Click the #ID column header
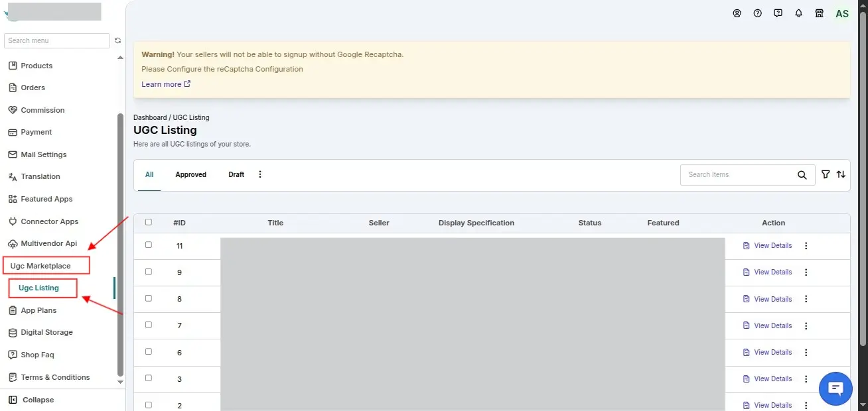 click(179, 223)
